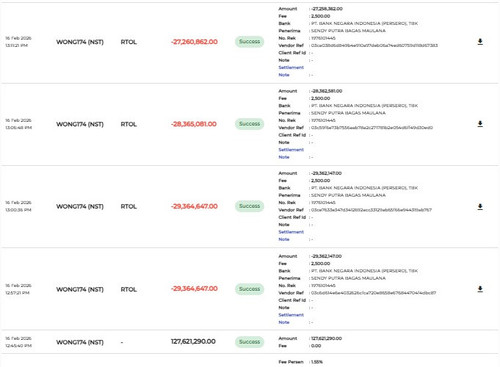Select Vendor Ref hash in the 12:57:21 PM row

coord(373,293)
